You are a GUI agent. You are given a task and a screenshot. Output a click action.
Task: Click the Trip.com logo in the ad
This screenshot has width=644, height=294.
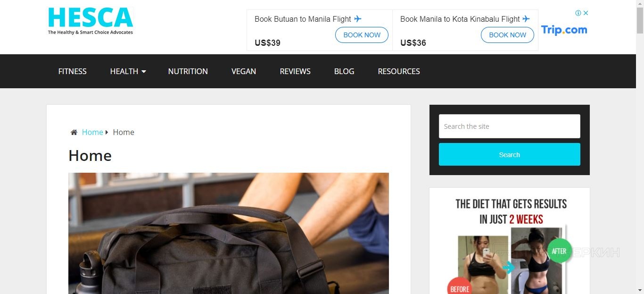pyautogui.click(x=564, y=30)
